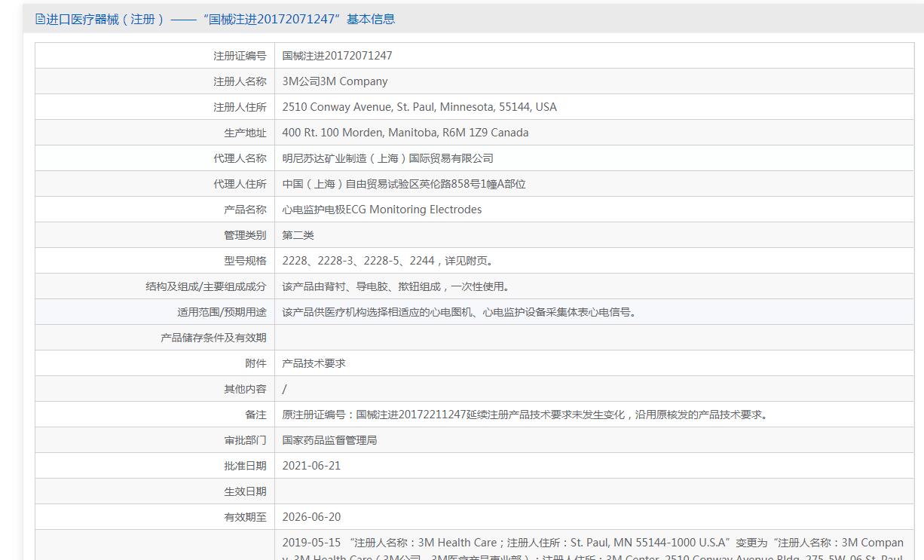Click the label '生产地址'
This screenshot has height=560, width=924.
245,133
